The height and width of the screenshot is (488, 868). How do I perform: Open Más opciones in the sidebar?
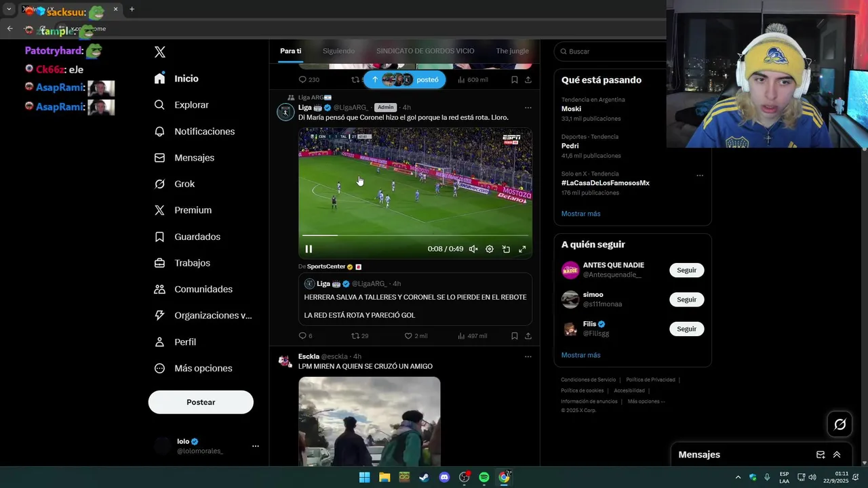point(193,368)
